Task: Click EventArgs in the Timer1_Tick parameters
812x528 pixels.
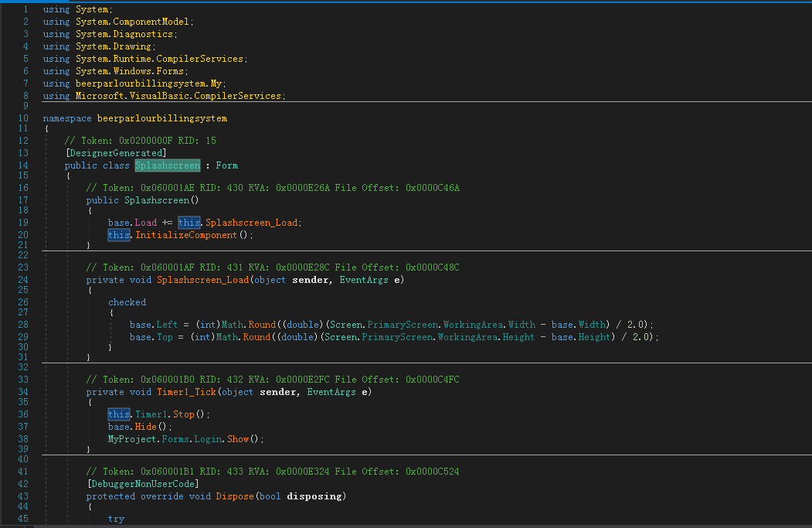Action: point(328,392)
